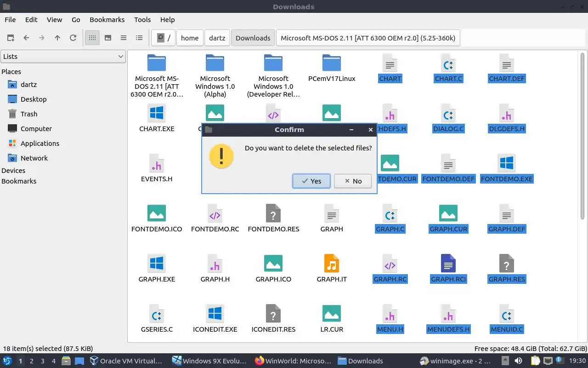Jump to home in path bar
The width and height of the screenshot is (588, 368).
tap(190, 38)
